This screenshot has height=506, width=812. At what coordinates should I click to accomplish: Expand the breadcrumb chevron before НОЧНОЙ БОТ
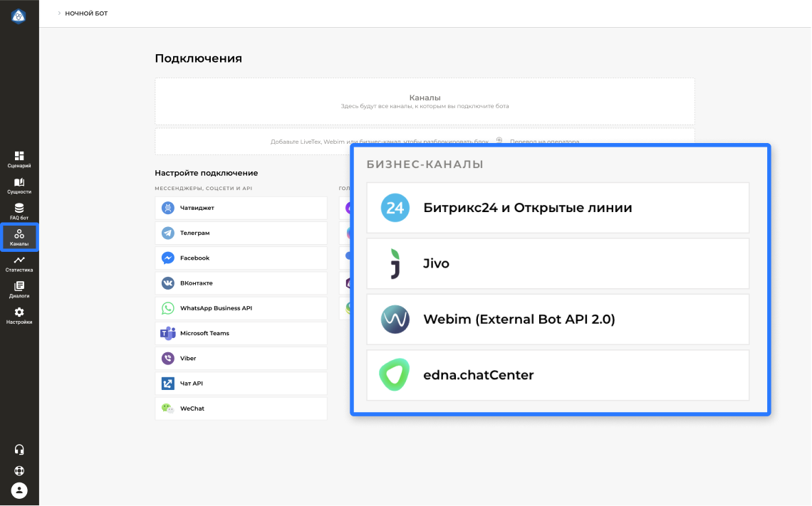coord(59,14)
